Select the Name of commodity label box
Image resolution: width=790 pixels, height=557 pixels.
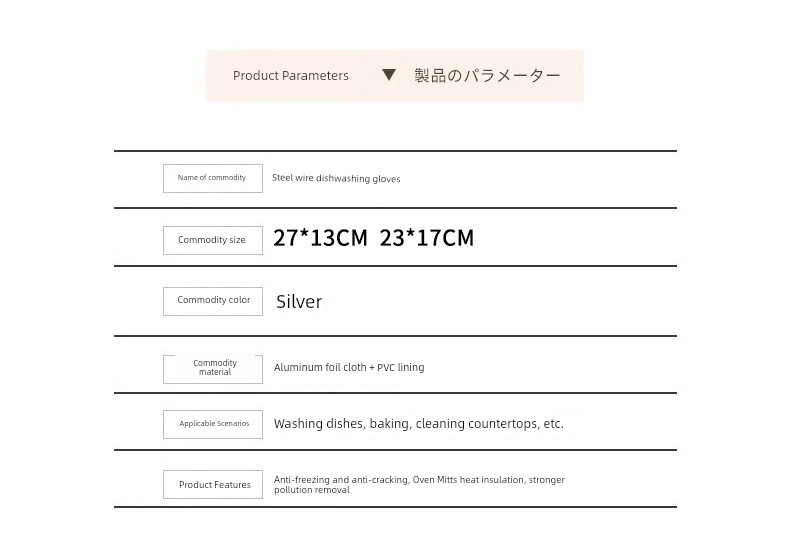tap(213, 178)
